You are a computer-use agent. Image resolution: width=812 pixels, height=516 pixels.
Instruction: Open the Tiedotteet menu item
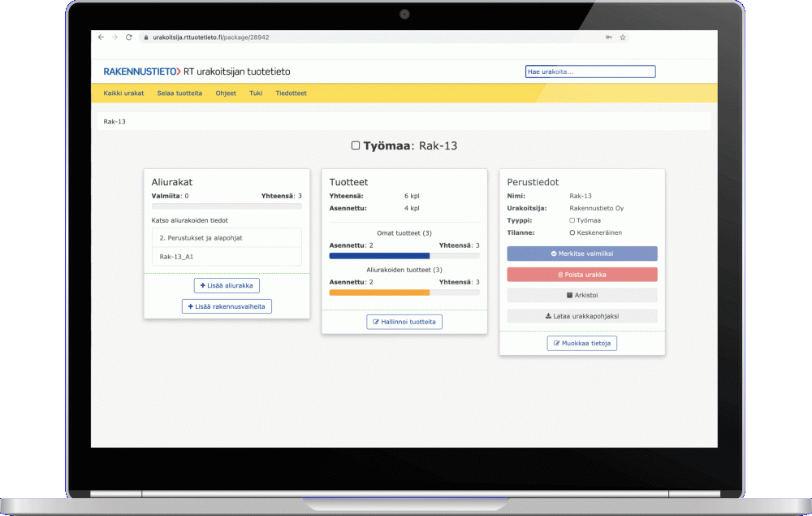(291, 93)
